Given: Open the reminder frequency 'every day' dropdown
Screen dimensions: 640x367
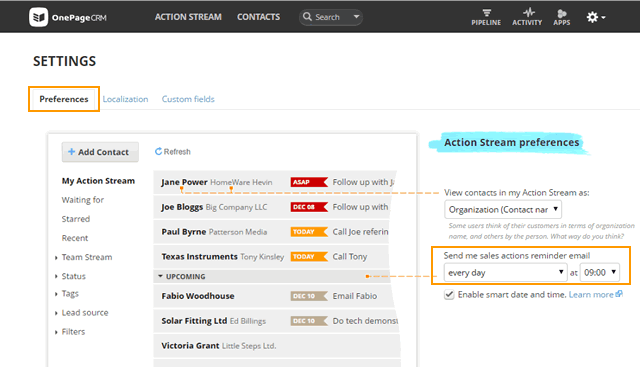Looking at the screenshot, I should [505, 272].
